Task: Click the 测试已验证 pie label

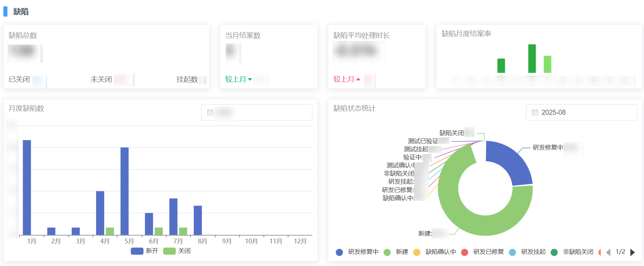Action: (x=423, y=141)
